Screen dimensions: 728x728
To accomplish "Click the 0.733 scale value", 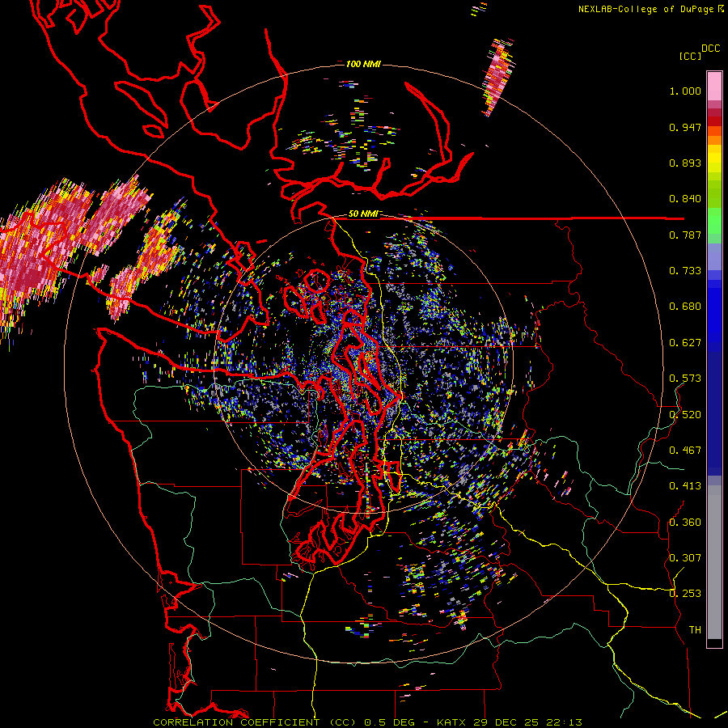I will coord(685,271).
